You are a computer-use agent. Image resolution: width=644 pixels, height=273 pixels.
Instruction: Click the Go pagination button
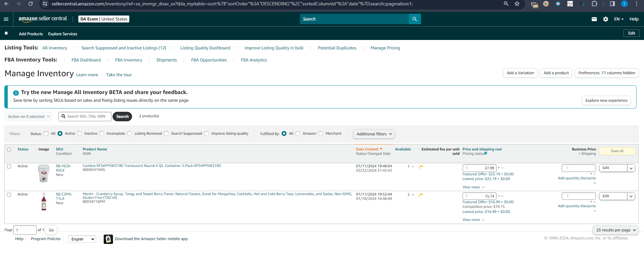[51, 230]
